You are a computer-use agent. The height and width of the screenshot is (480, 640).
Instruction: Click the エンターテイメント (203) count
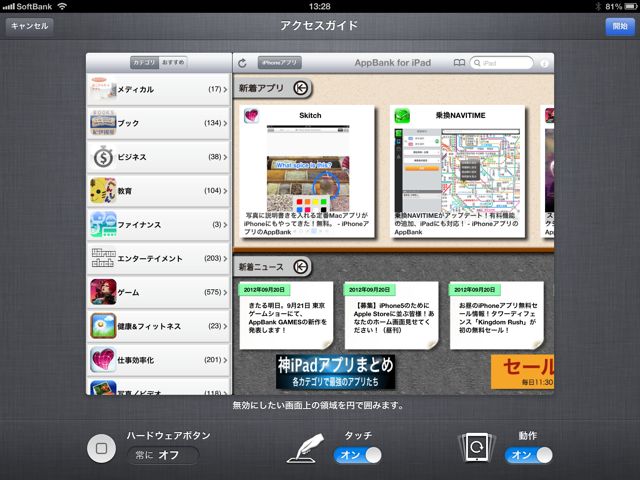tap(213, 258)
